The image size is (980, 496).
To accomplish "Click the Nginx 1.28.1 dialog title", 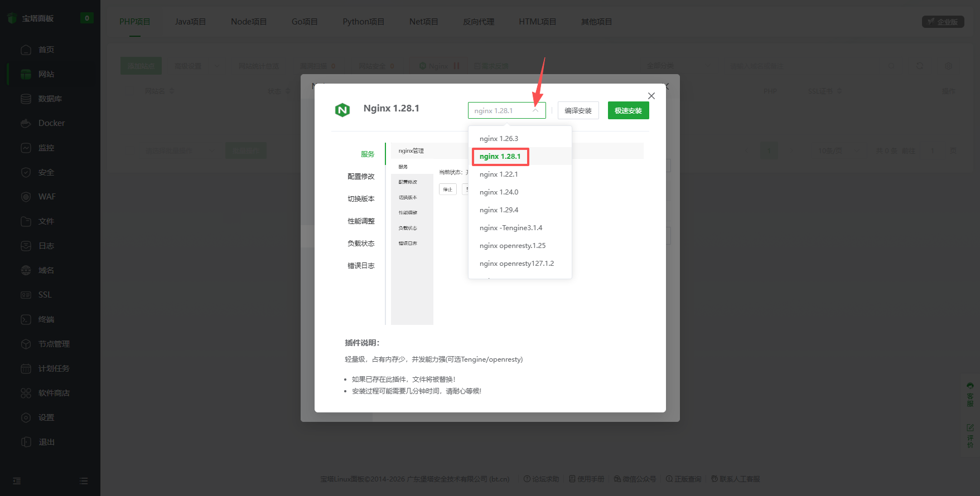I will tap(391, 108).
